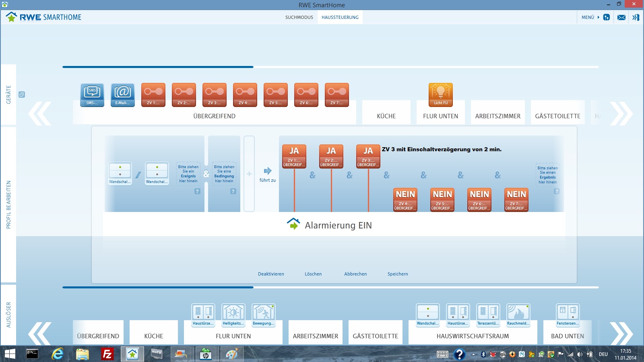Switch to Haussteuerung tab
The height and width of the screenshot is (362, 644).
coord(340,17)
